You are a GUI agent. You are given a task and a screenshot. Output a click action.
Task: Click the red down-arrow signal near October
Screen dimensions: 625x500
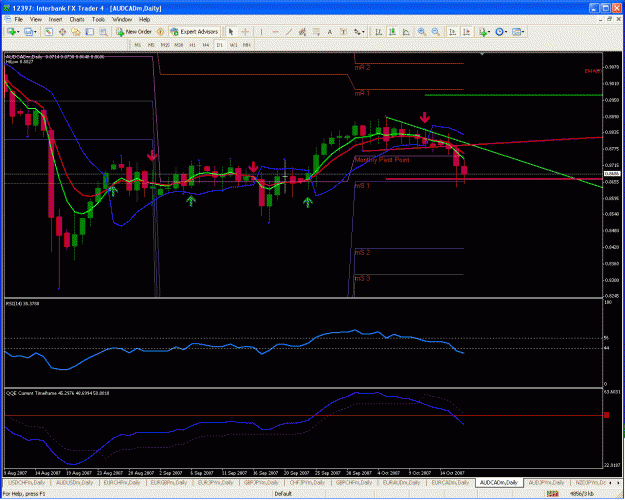point(425,117)
